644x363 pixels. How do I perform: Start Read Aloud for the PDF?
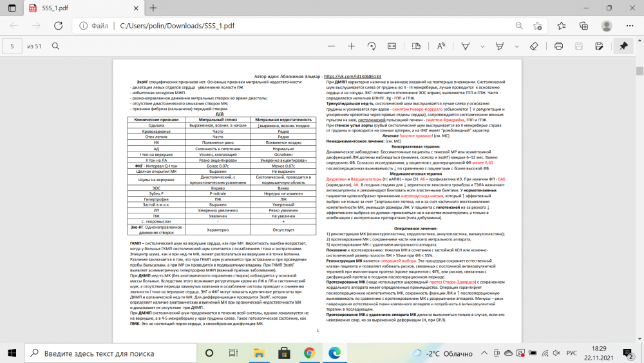(441, 46)
